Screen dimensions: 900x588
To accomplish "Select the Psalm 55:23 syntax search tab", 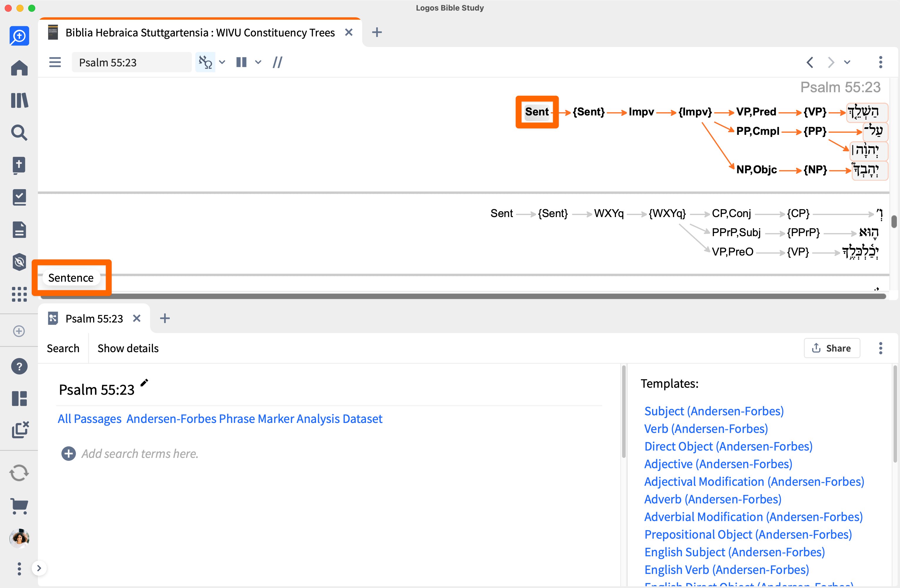I will 94,318.
